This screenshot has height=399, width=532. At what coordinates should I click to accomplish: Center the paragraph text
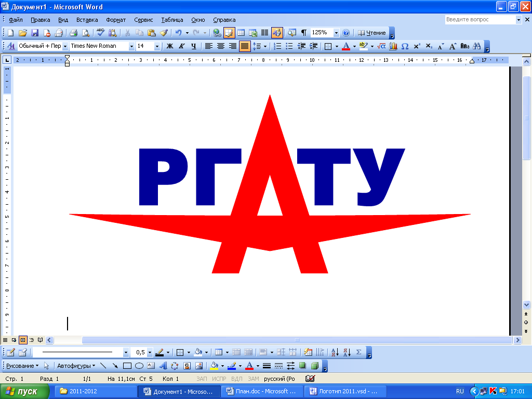point(220,46)
